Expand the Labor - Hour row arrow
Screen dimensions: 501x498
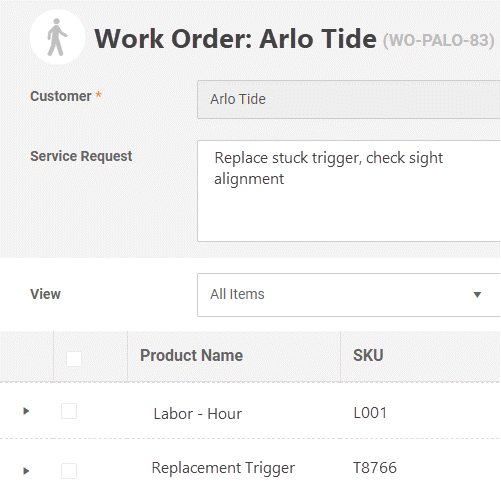coord(26,411)
